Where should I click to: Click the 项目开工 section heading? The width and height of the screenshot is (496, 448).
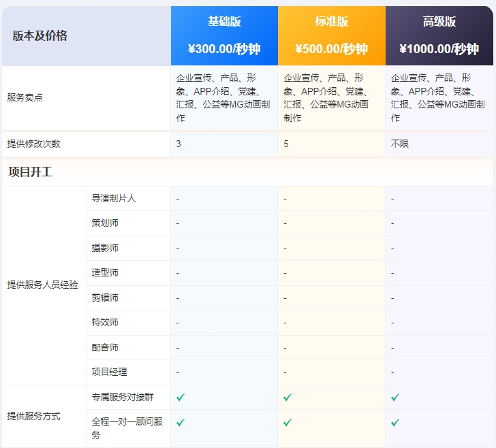tap(31, 172)
